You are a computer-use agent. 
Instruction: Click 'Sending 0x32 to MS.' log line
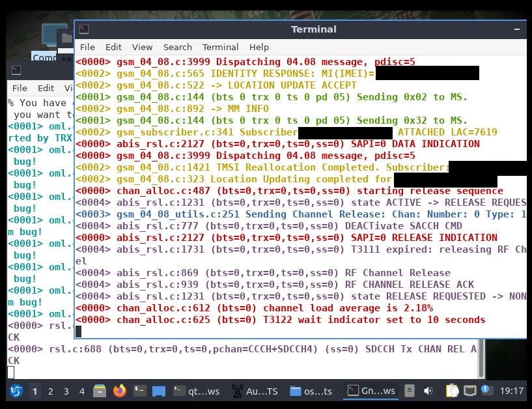272,120
